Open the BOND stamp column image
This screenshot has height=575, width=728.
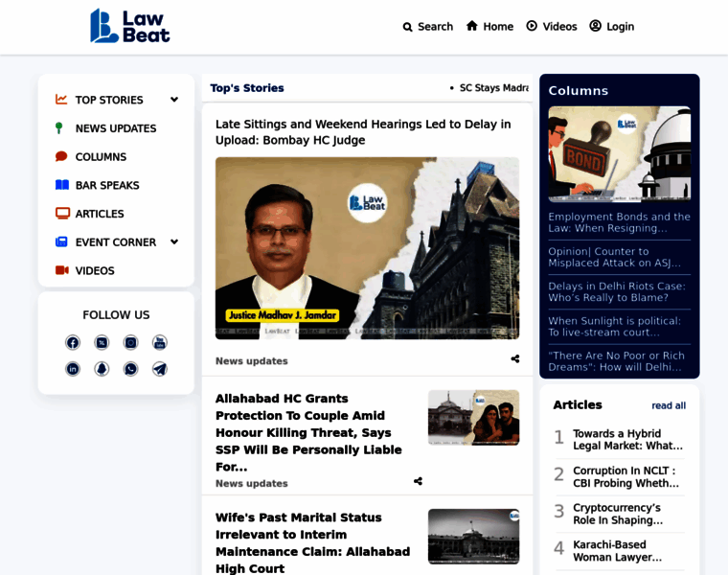pyautogui.click(x=620, y=153)
